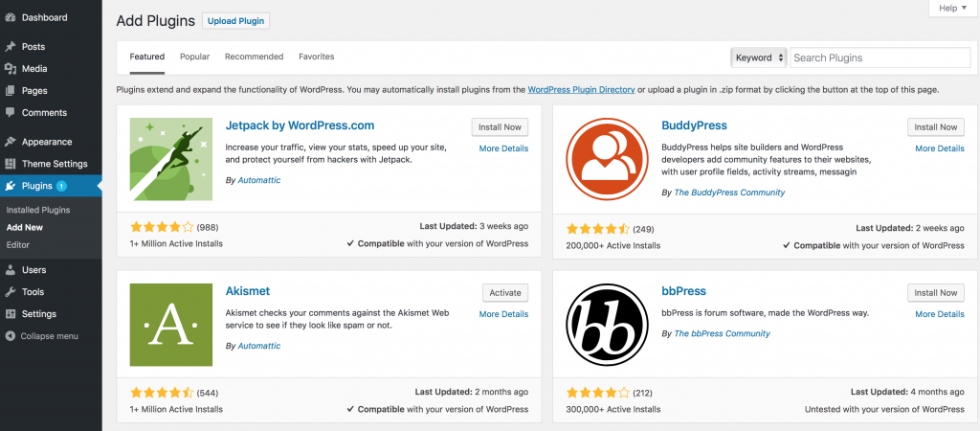Switch to the Popular tab

coord(194,57)
